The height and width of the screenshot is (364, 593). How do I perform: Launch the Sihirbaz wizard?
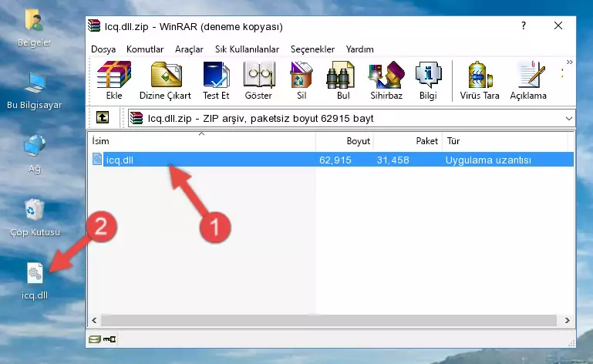(x=386, y=81)
